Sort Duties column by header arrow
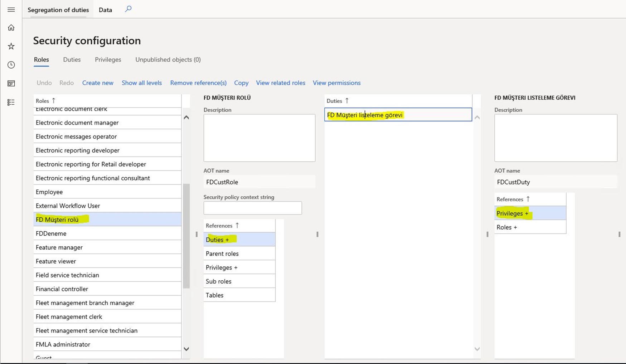This screenshot has height=364, width=626. coord(338,101)
